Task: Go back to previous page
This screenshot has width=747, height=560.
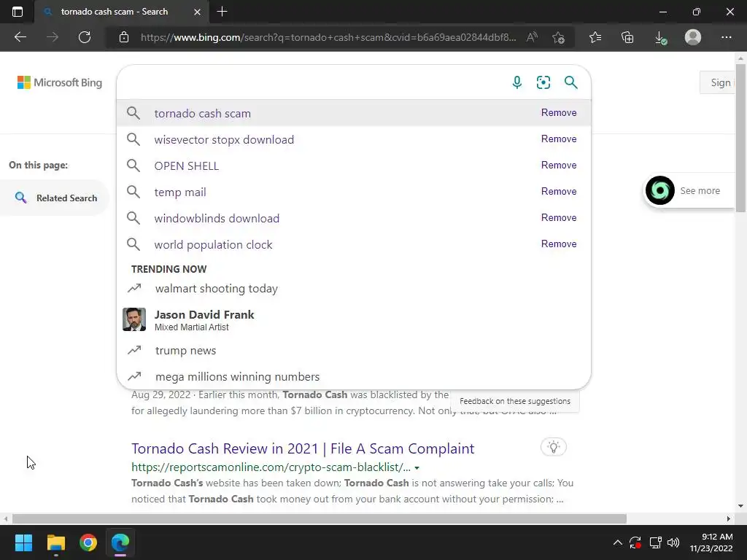Action: coord(20,37)
